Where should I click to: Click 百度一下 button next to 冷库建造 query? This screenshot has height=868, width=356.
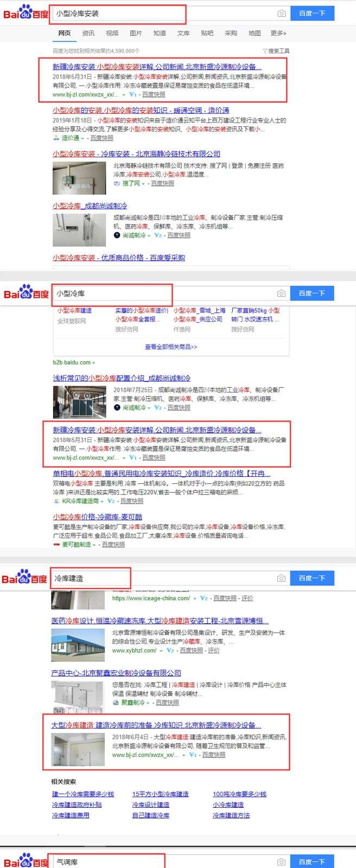tap(312, 578)
